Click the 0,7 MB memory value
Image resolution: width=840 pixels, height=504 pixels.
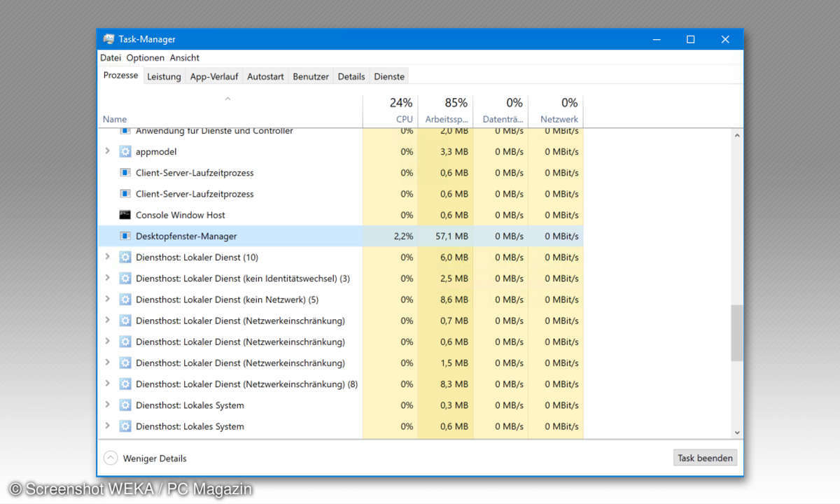coord(455,321)
